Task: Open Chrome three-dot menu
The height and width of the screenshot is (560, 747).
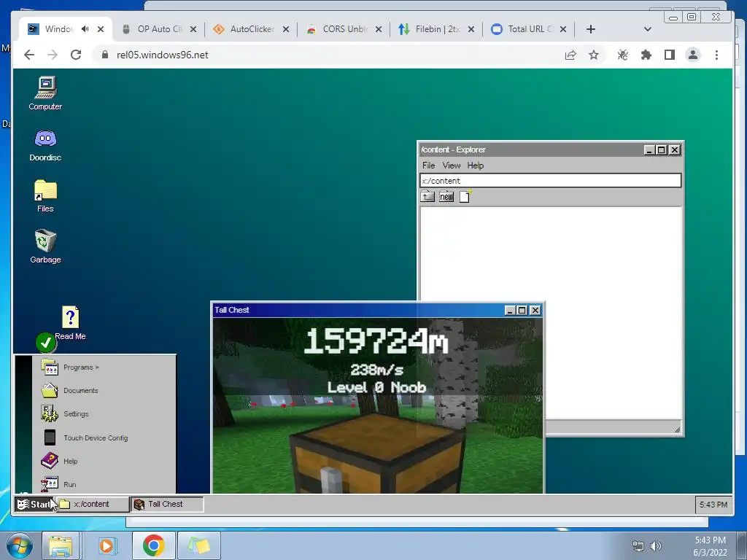Action: tap(716, 55)
